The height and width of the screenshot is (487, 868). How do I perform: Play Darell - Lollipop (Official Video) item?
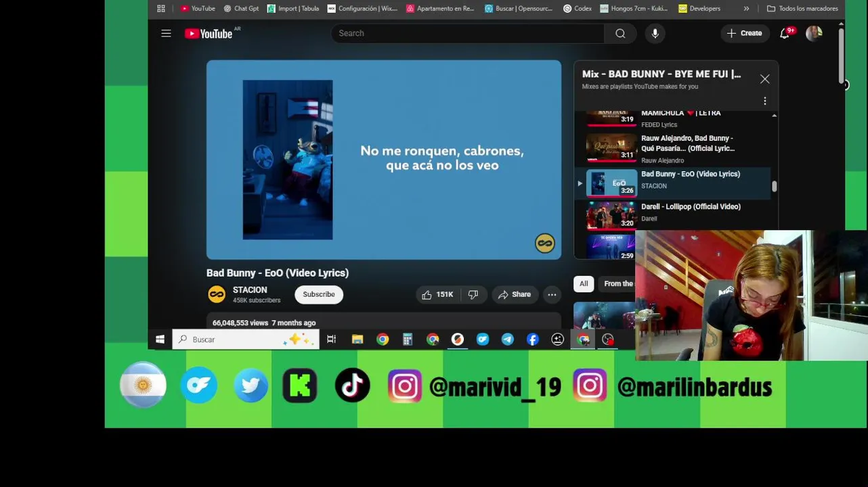(x=674, y=215)
